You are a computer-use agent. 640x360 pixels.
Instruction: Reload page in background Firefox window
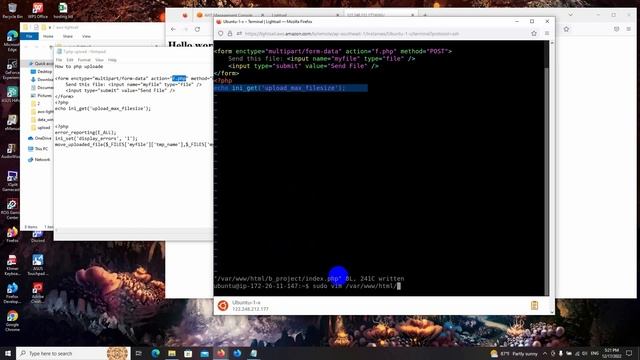(197, 29)
